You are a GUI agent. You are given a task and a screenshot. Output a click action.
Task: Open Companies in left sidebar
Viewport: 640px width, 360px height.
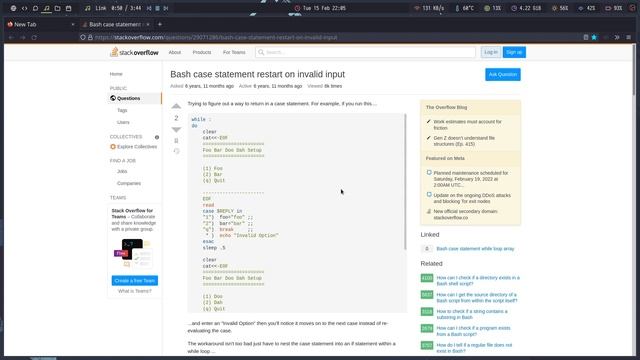[x=129, y=183]
